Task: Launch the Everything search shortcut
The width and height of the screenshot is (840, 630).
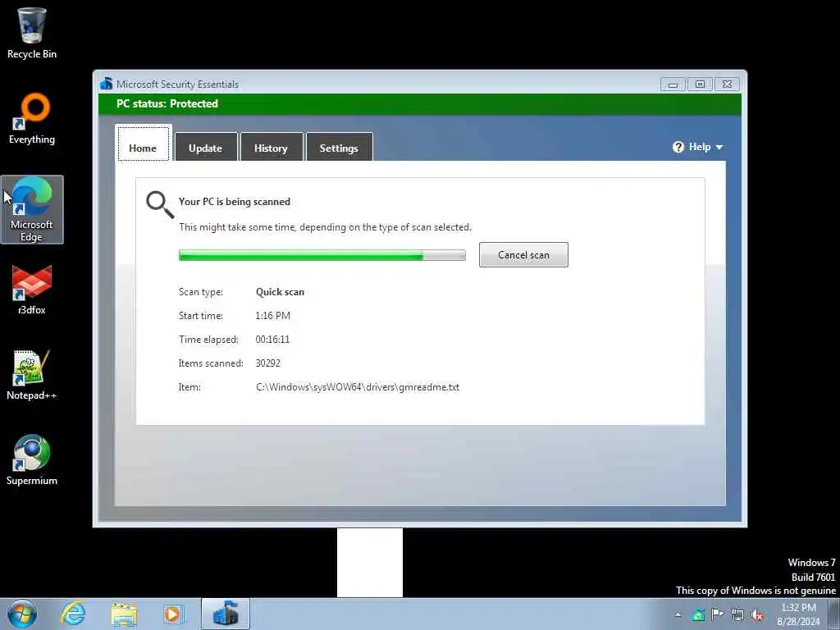Action: (x=32, y=119)
